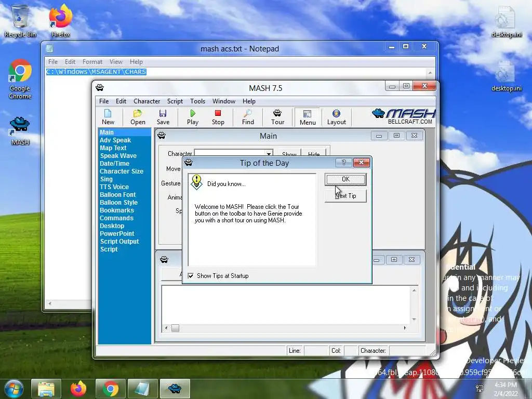The image size is (532, 399).
Task: Open Notepad's Format menu
Action: pyautogui.click(x=92, y=62)
